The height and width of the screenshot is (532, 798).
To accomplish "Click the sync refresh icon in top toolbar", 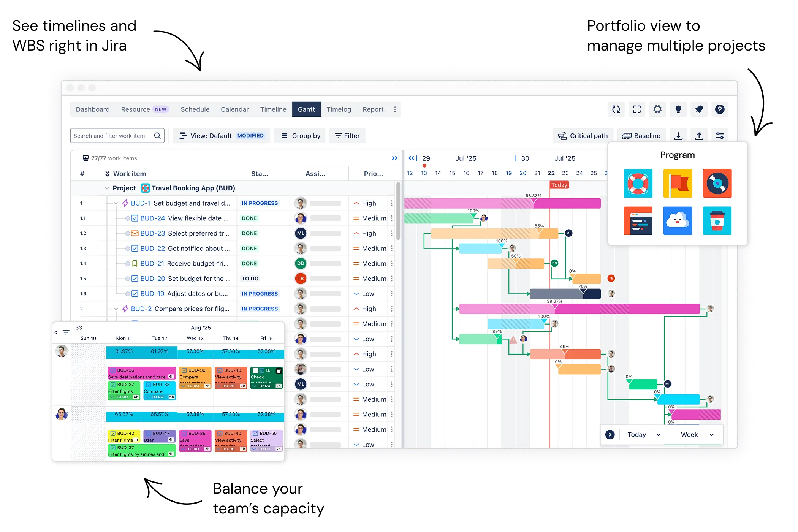I will tap(616, 109).
